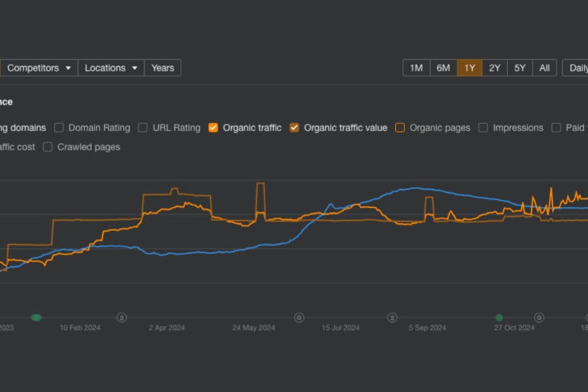Open the Competitors dropdown

coord(39,68)
